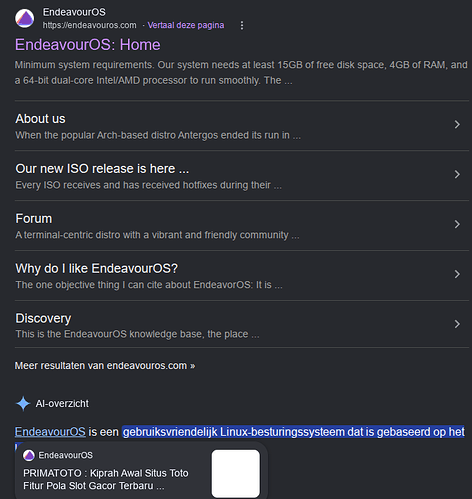Click the EndeavourOS purple logo favicon
472x499 pixels.
click(x=24, y=18)
